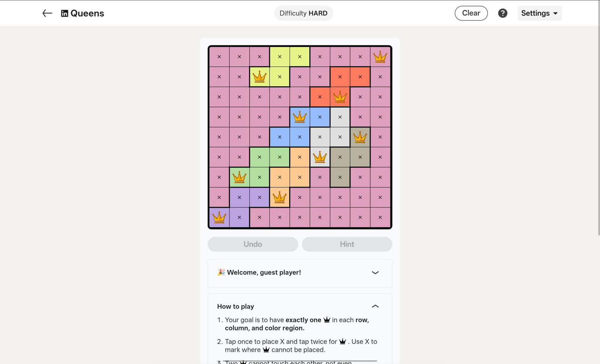This screenshot has height=364, width=600.
Task: Collapse the How to play section
Action: tap(375, 306)
